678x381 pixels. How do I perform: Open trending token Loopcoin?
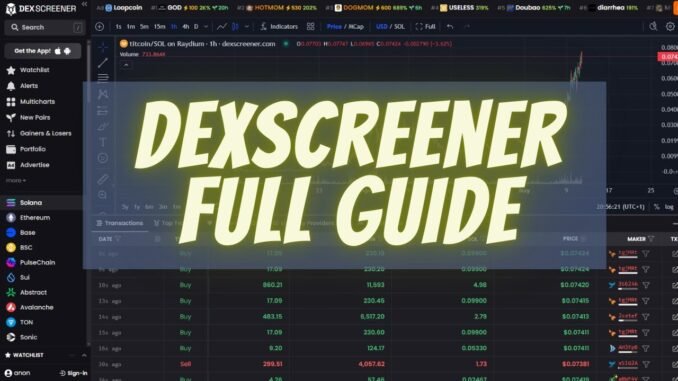[124, 8]
